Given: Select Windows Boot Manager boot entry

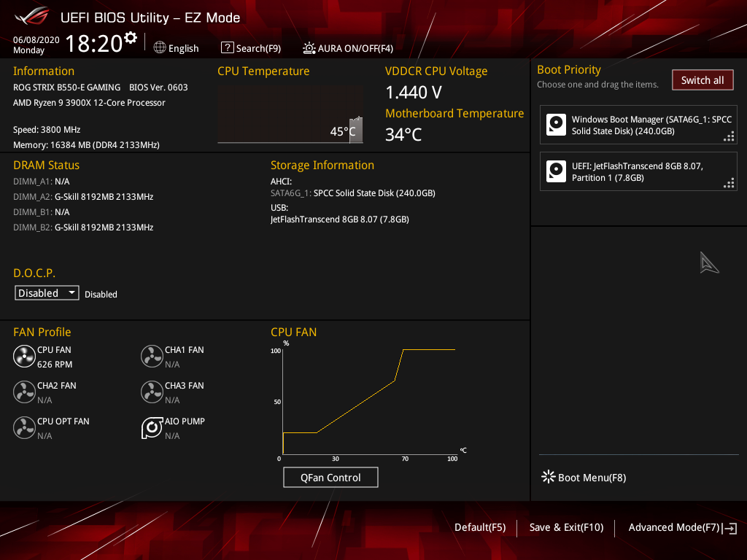Looking at the screenshot, I should [x=638, y=125].
